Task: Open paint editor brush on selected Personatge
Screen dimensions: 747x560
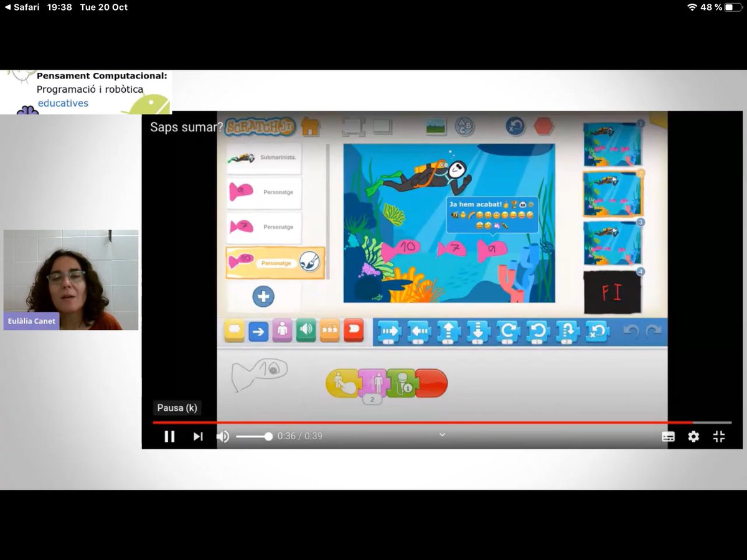Action: point(309,262)
